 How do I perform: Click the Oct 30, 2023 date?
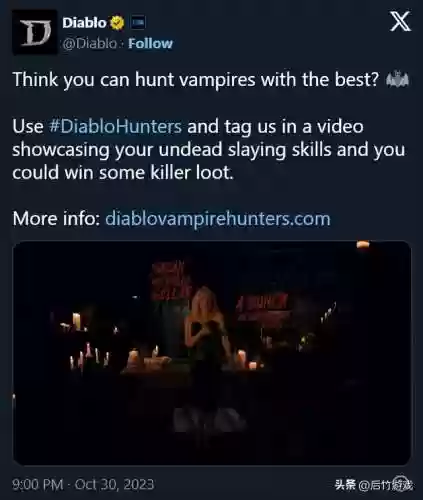pyautogui.click(x=114, y=484)
